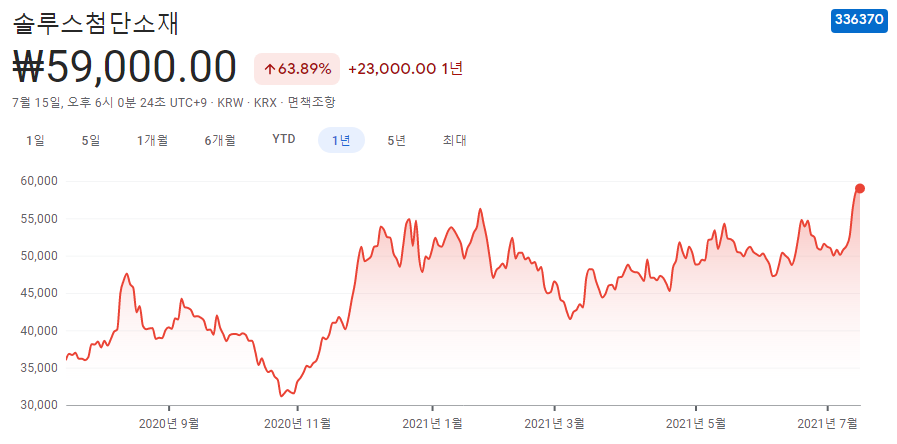Click the 35,000 y-axis label
Viewport: 897px width, 444px height.
39,368
